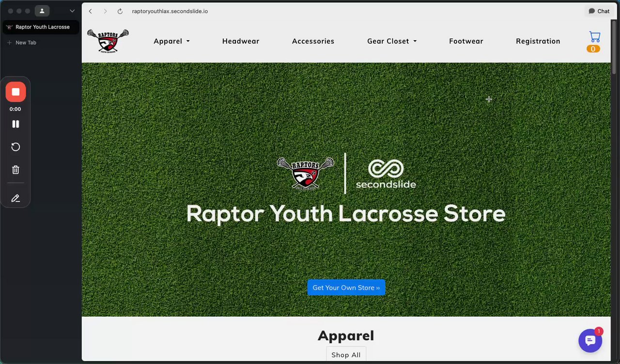The image size is (620, 364).
Task: Click the Raptors logo in the hero banner
Action: tap(306, 173)
